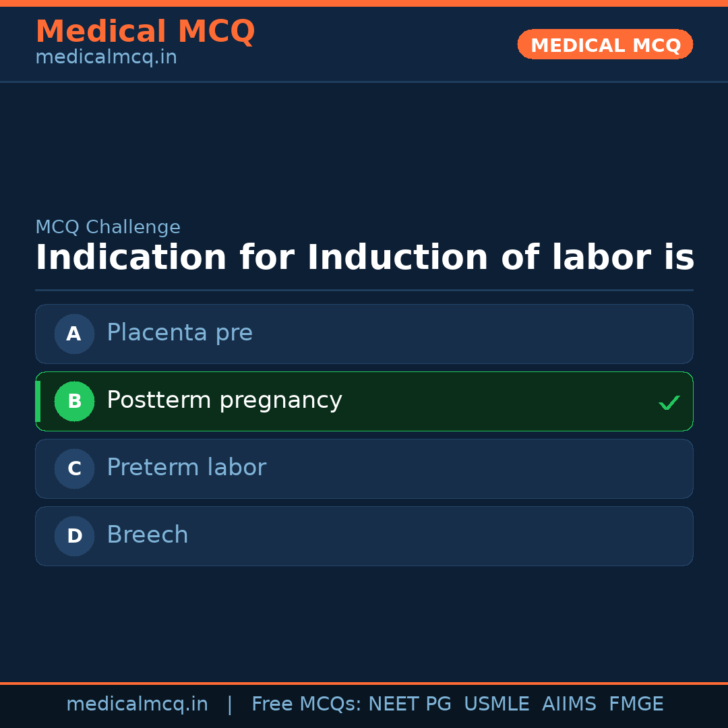
Task: Click the FMGE footer label
Action: coord(636,704)
